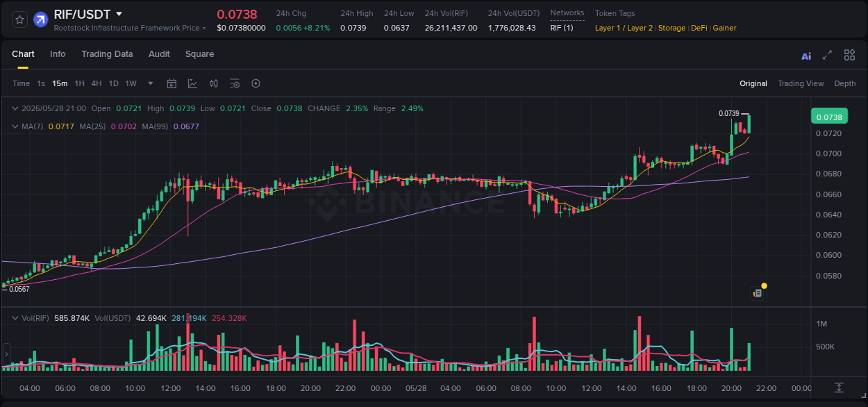Click the CHANGE 2.35% value

pos(356,108)
